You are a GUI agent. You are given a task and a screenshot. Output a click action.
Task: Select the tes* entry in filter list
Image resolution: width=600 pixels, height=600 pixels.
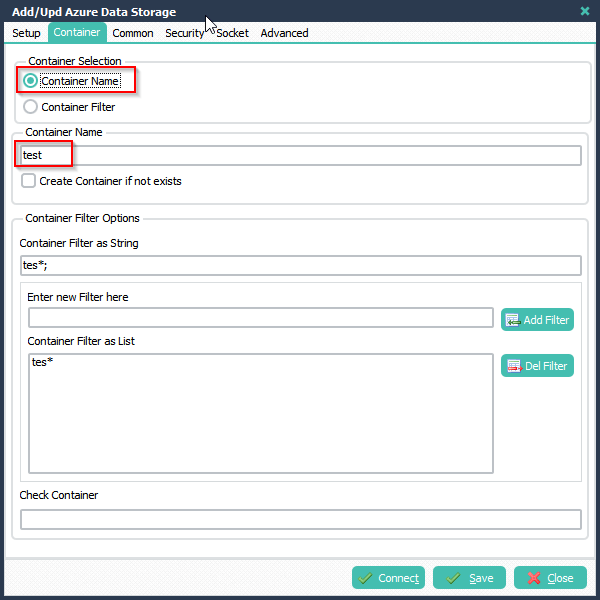[x=42, y=362]
